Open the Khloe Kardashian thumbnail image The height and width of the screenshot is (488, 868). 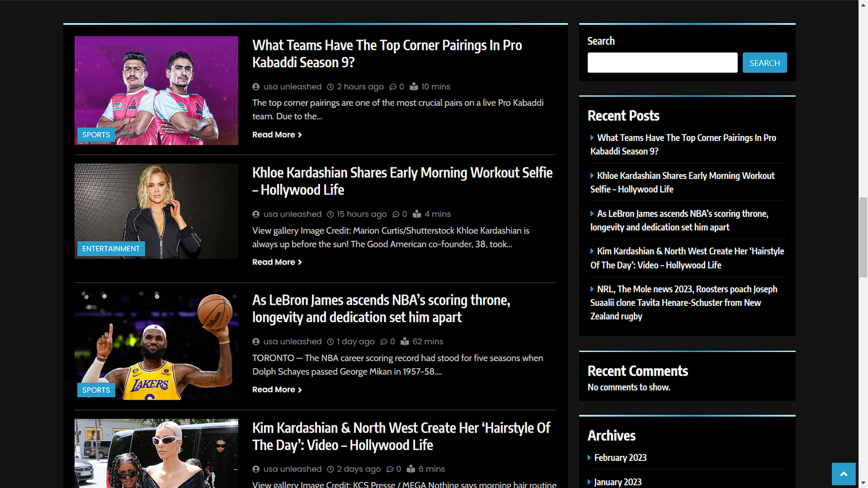(156, 211)
